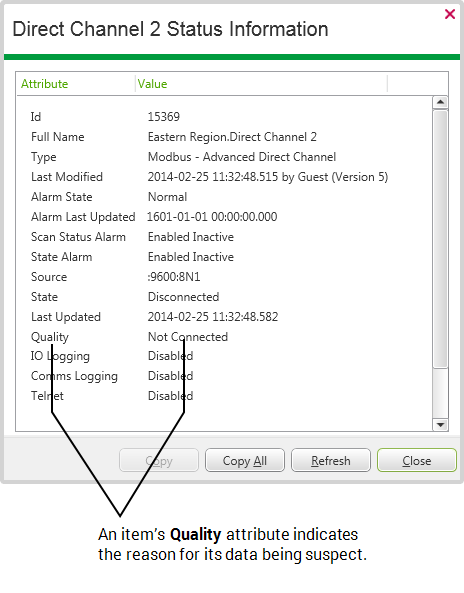Select the Full Name attribute row
464x593 pixels.
(x=57, y=137)
